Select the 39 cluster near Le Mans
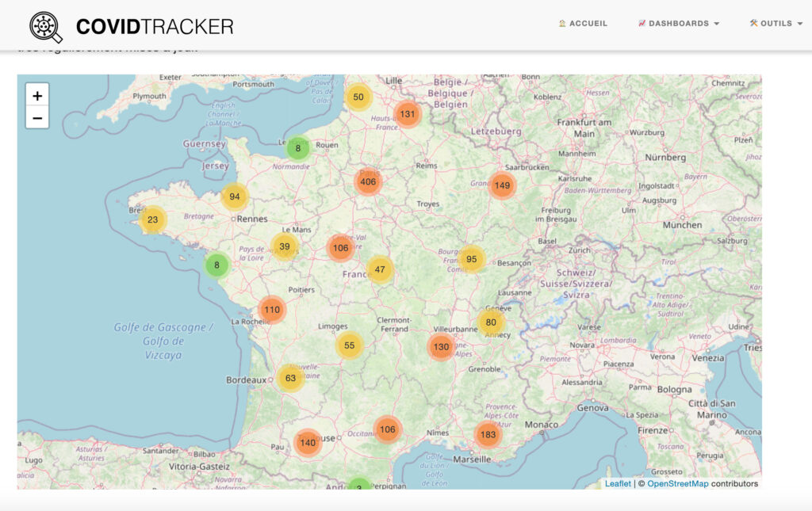This screenshot has width=812, height=511. (285, 246)
